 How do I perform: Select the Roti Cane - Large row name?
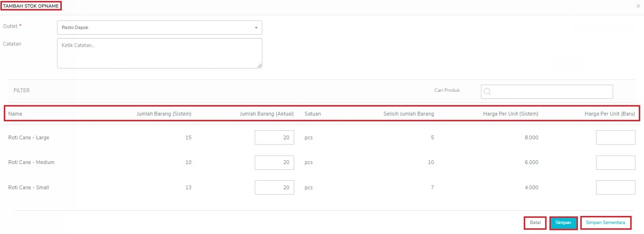coord(29,138)
